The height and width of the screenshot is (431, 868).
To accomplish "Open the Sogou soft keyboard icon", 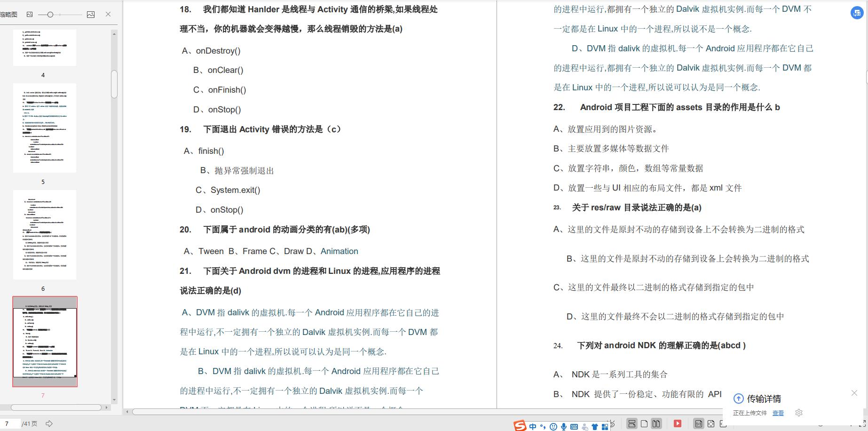I will [x=575, y=426].
